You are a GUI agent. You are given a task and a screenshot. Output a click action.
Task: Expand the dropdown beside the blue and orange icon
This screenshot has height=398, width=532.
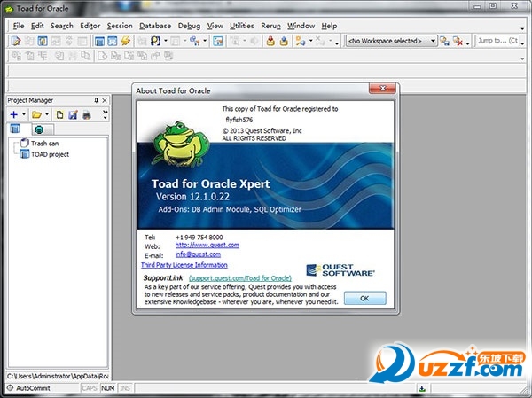click(205, 41)
